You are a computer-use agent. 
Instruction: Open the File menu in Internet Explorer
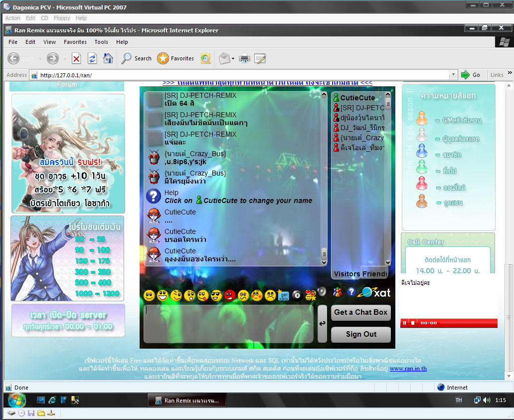tap(13, 42)
